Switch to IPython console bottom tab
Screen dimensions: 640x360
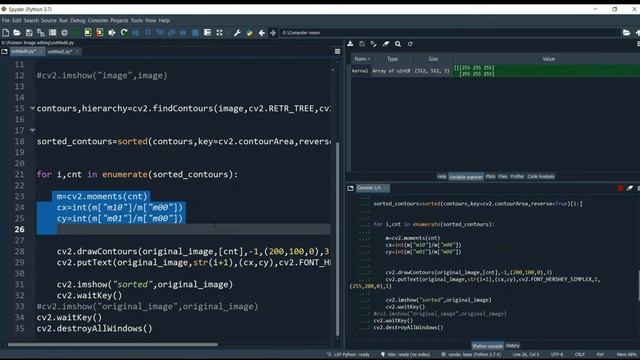(487, 346)
